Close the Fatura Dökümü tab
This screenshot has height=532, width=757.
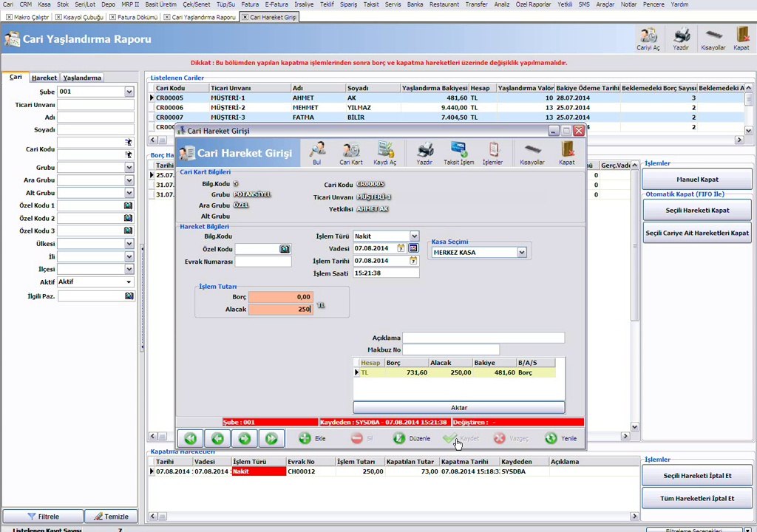pos(112,17)
